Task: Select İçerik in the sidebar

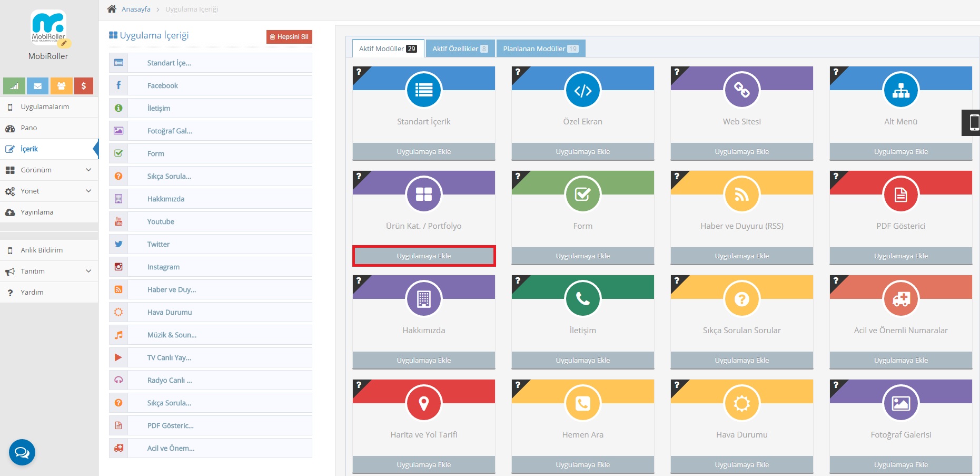Action: coord(49,149)
